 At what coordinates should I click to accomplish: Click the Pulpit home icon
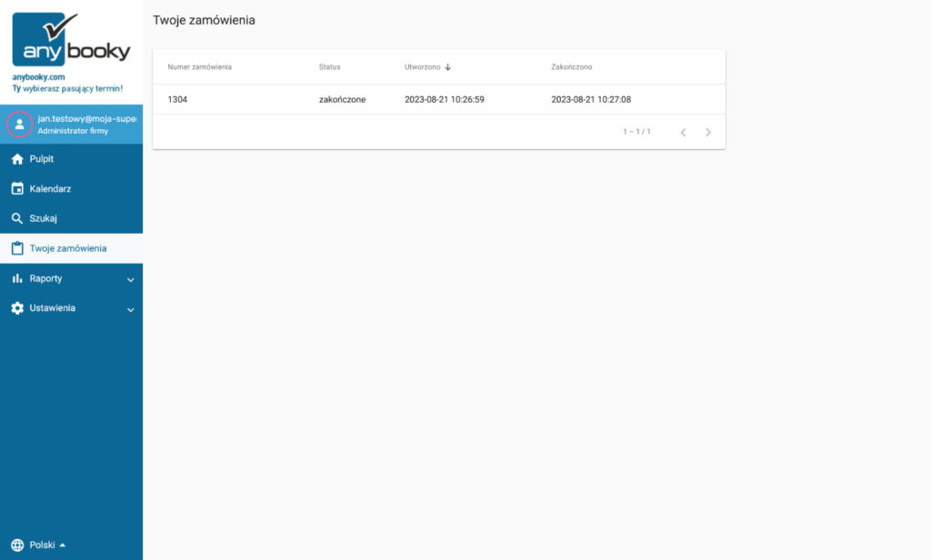17,159
